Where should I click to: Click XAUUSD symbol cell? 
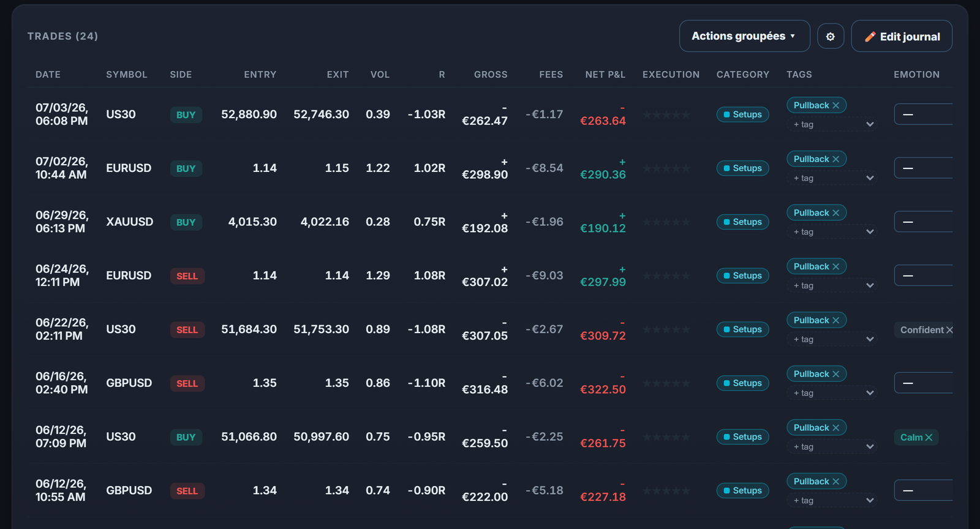(130, 222)
